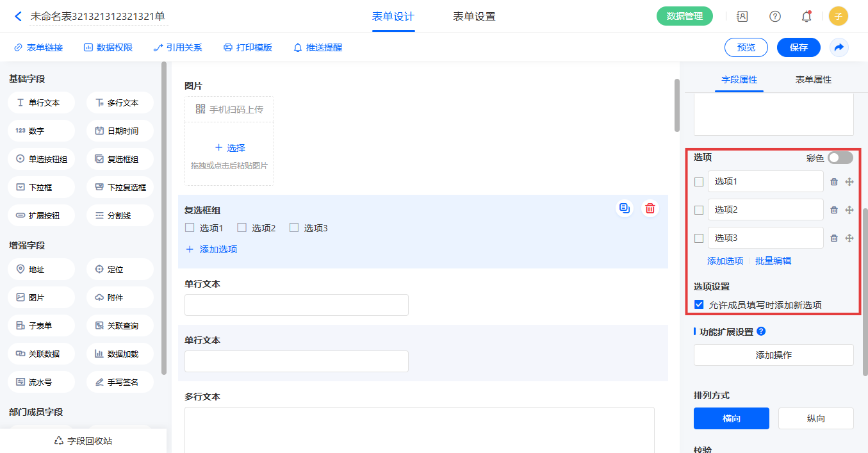The width and height of the screenshot is (868, 453).
Task: Click the 批量编辑 link
Action: pos(773,261)
